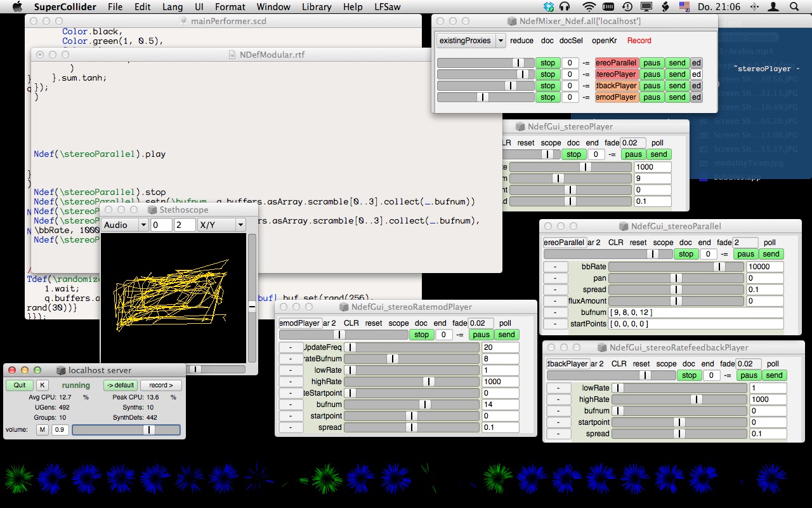Open the user account menu bar icon
Viewport: 812px width, 508px height.
(x=774, y=7)
